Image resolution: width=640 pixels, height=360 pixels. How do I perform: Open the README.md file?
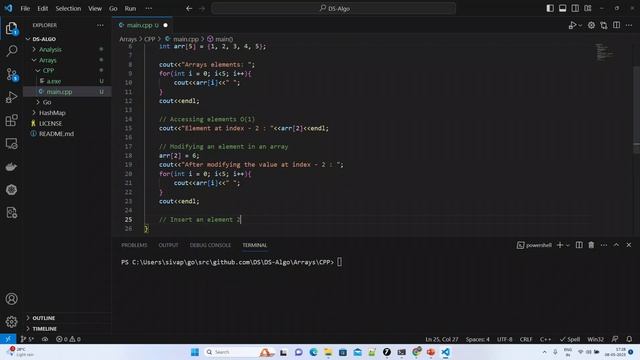tap(56, 133)
